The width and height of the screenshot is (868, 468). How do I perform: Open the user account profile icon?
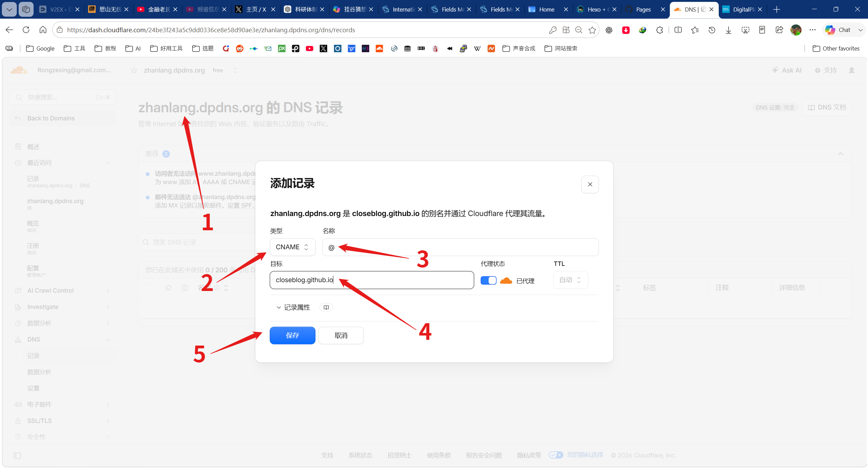click(x=852, y=70)
